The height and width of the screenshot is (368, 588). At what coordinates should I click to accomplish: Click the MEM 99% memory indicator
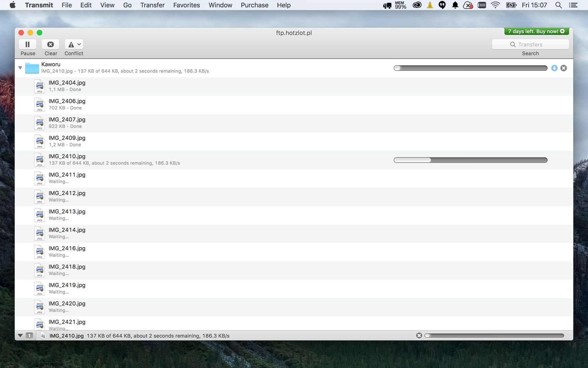click(x=400, y=5)
